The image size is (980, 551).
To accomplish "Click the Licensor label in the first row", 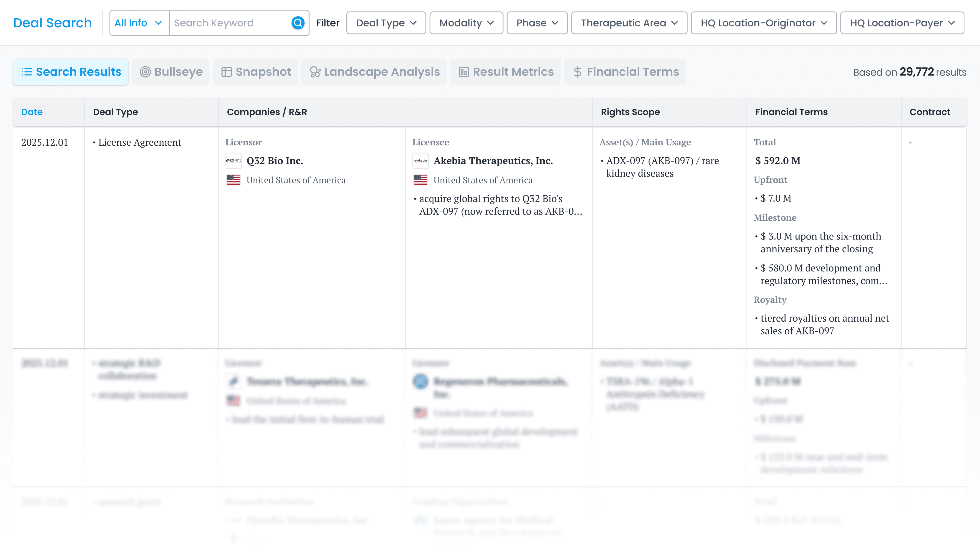I will 243,142.
